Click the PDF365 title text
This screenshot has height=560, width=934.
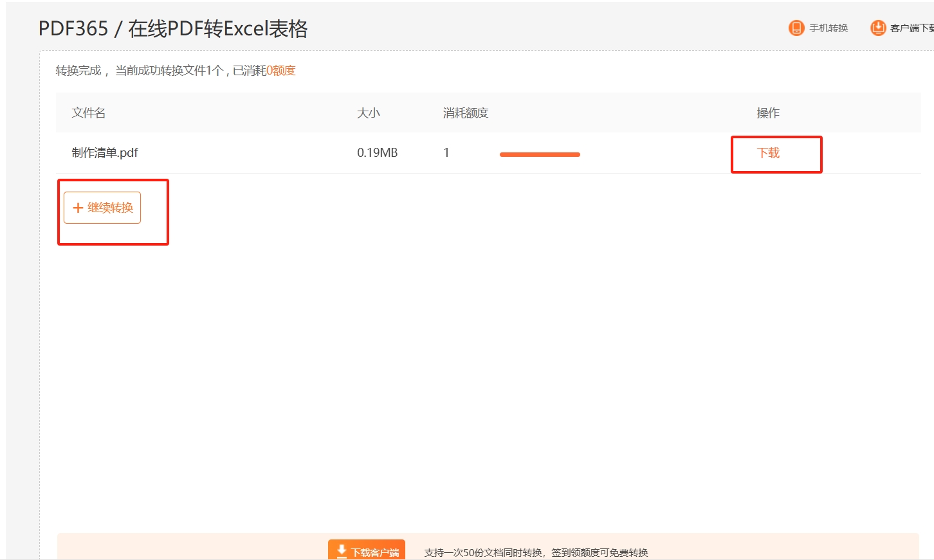point(73,29)
